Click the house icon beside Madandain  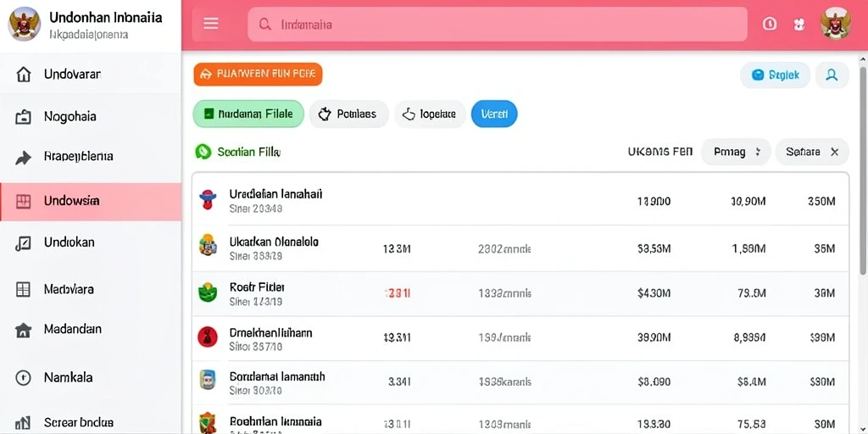[23, 331]
